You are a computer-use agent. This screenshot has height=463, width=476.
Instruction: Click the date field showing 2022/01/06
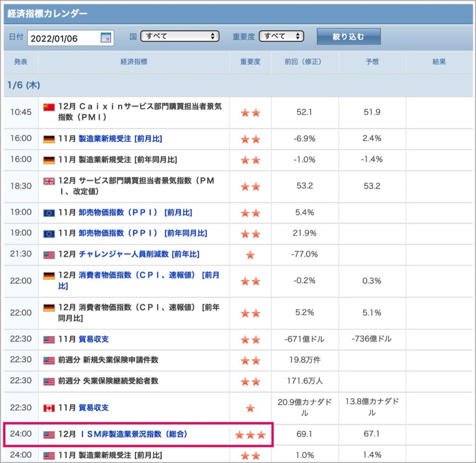pos(71,38)
